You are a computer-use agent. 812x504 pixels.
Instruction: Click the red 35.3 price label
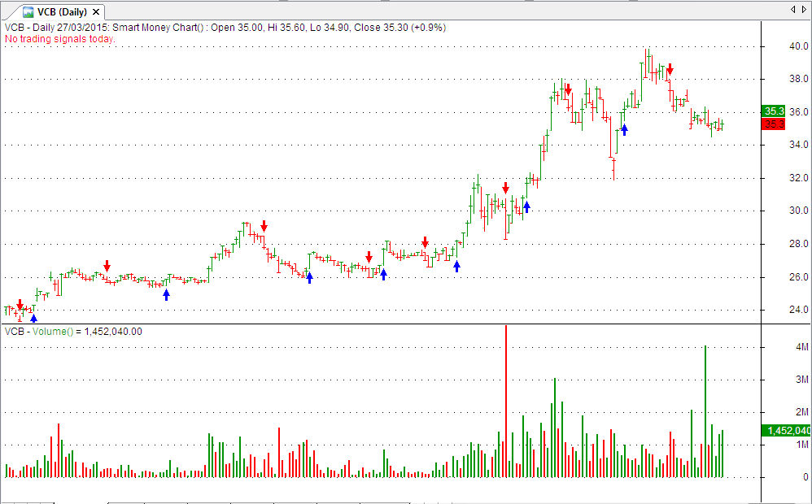774,124
